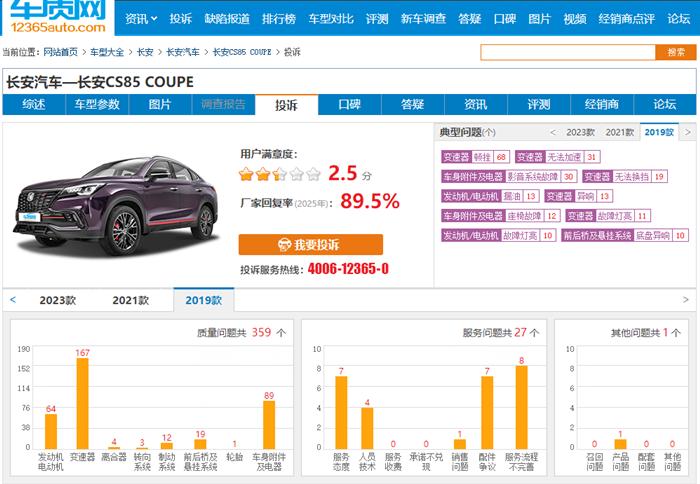Click the star rating icons
The width and height of the screenshot is (700, 484).
point(279,174)
